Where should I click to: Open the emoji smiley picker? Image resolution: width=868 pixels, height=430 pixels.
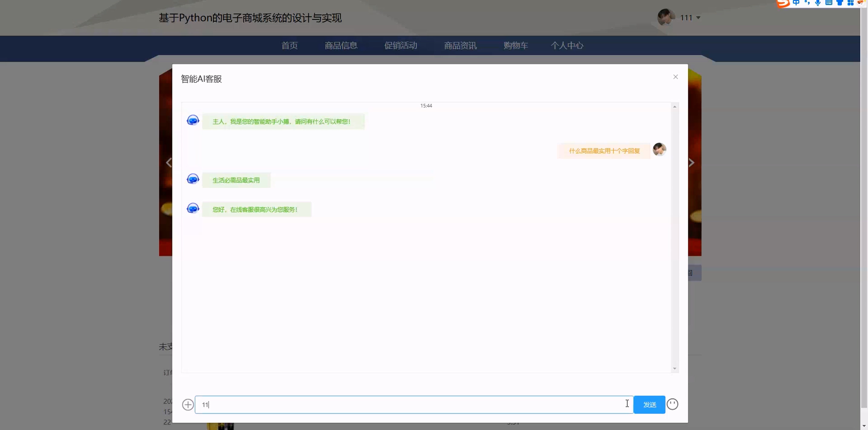pos(672,404)
